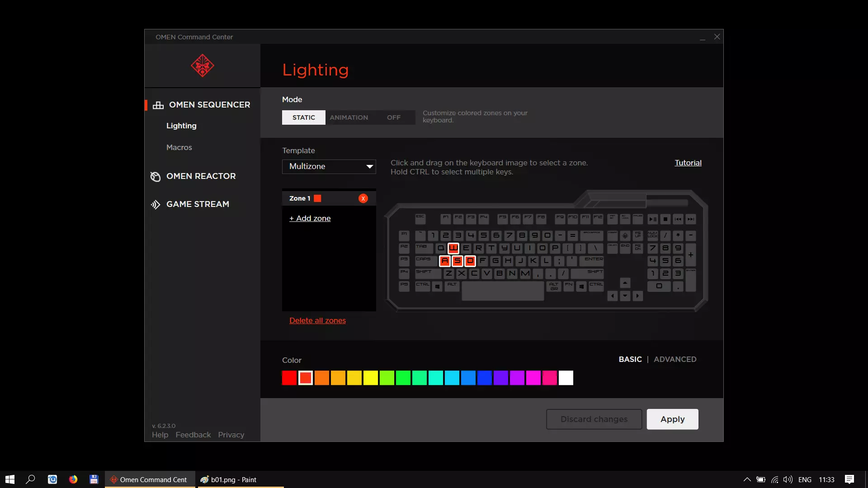Image resolution: width=868 pixels, height=488 pixels.
Task: Switch lighting mode to STATIC
Action: coord(304,117)
